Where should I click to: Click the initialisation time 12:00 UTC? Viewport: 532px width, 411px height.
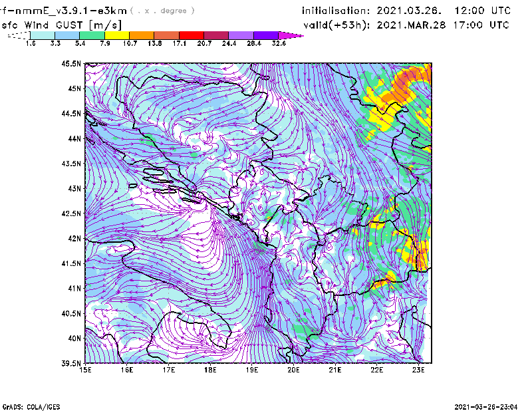[x=483, y=11]
